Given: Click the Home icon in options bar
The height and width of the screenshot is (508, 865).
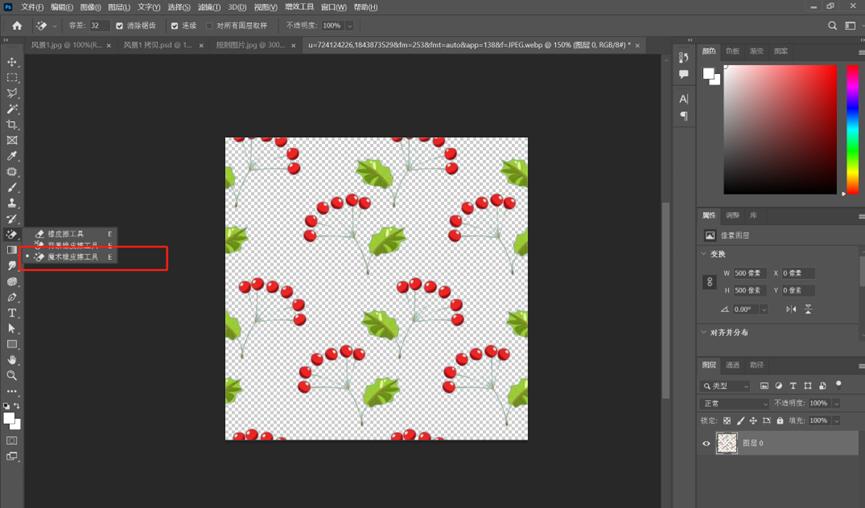Looking at the screenshot, I should pos(16,25).
